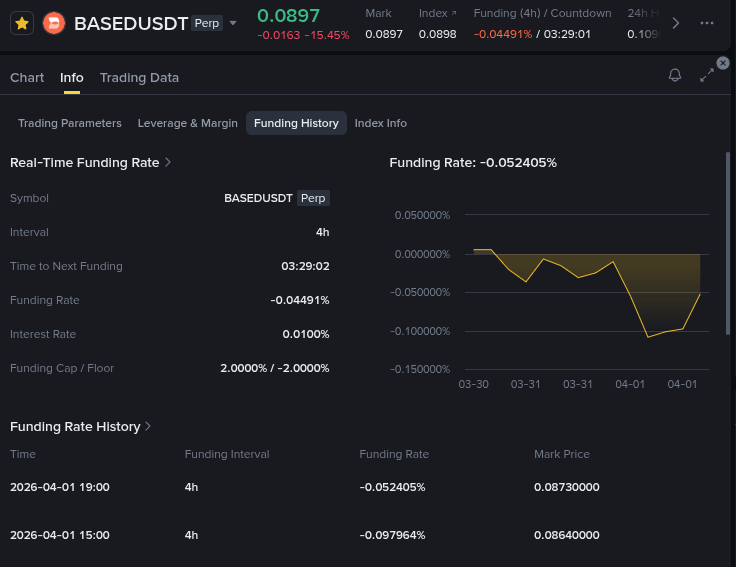Select the Index Info sub-tab
The image size is (736, 567).
pyautogui.click(x=380, y=123)
